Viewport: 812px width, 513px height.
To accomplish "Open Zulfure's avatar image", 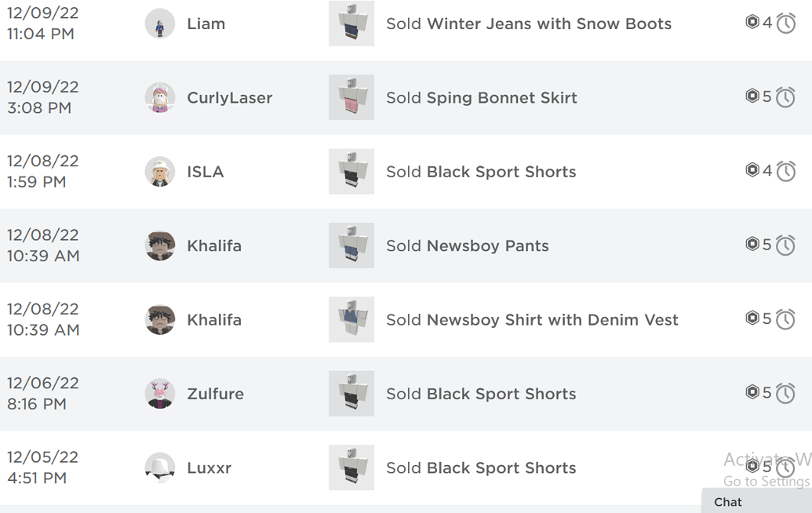I will coord(160,393).
